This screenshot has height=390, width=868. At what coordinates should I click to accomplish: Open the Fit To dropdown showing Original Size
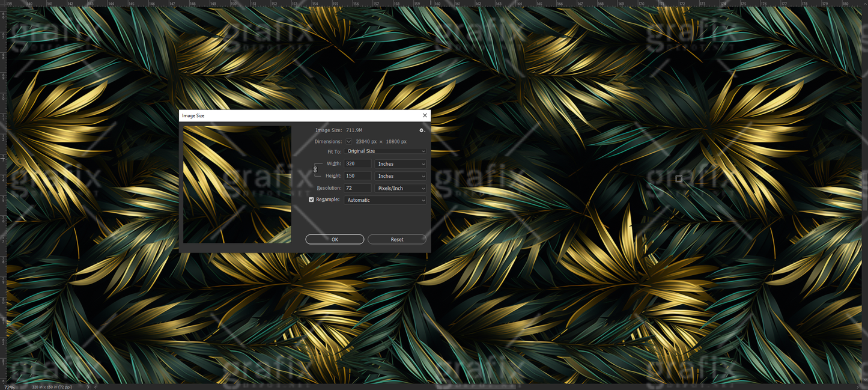[x=385, y=151]
